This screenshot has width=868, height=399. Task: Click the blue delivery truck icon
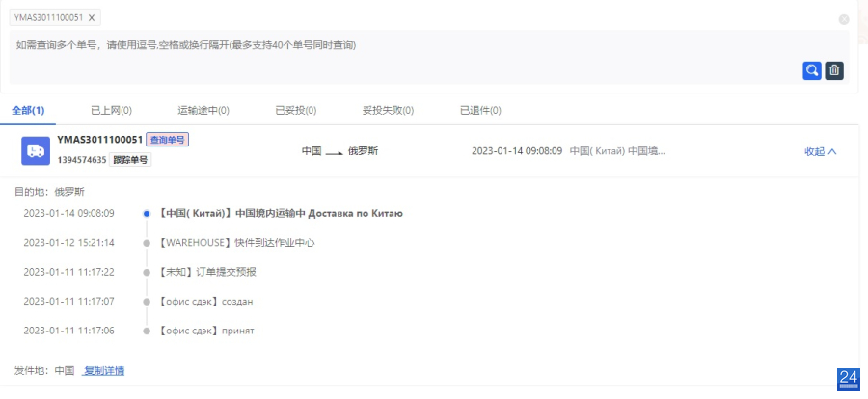[x=36, y=150]
